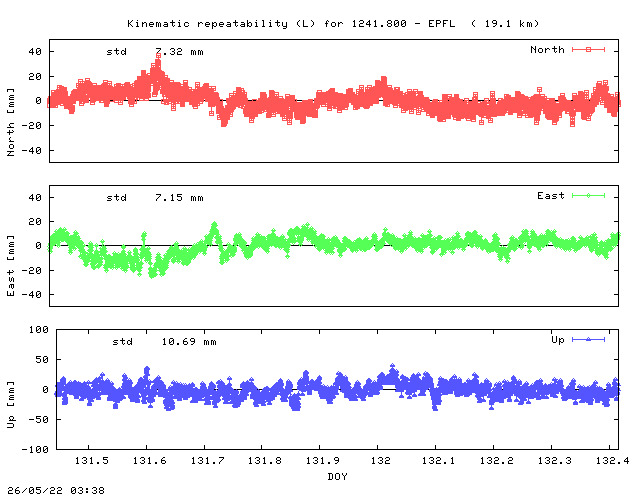Screen dimensions: 640x496
Task: Click the blue Up legend marker line
Action: tap(588, 339)
